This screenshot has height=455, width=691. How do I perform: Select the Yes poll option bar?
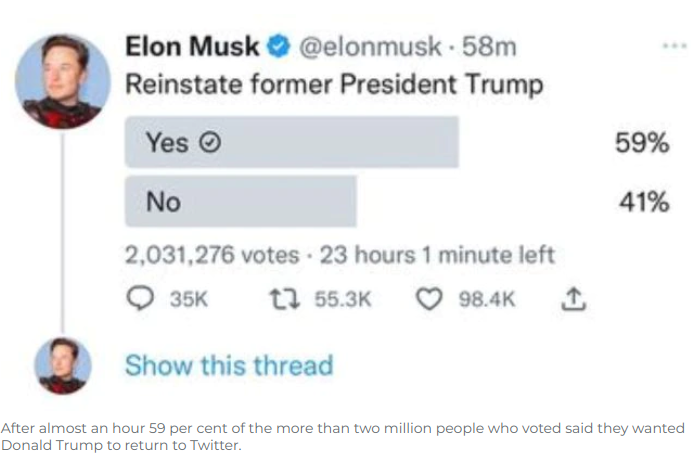pos(291,143)
